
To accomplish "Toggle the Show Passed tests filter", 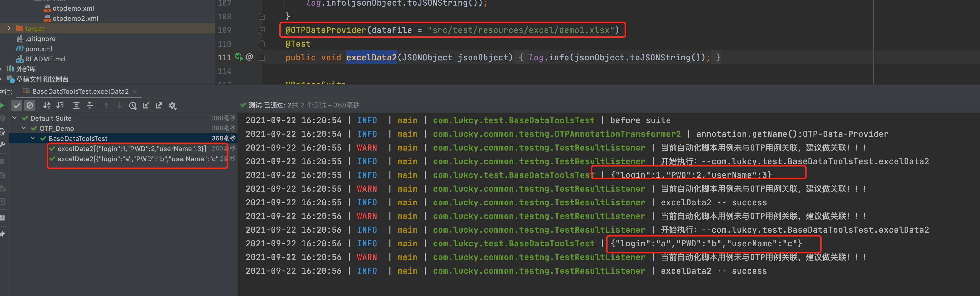I will (x=17, y=105).
